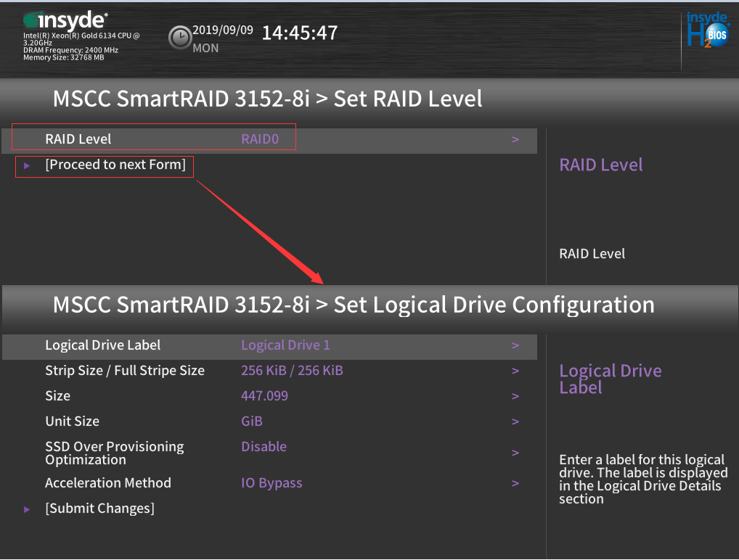
Task: Click the IO Bypass value
Action: [x=271, y=484]
